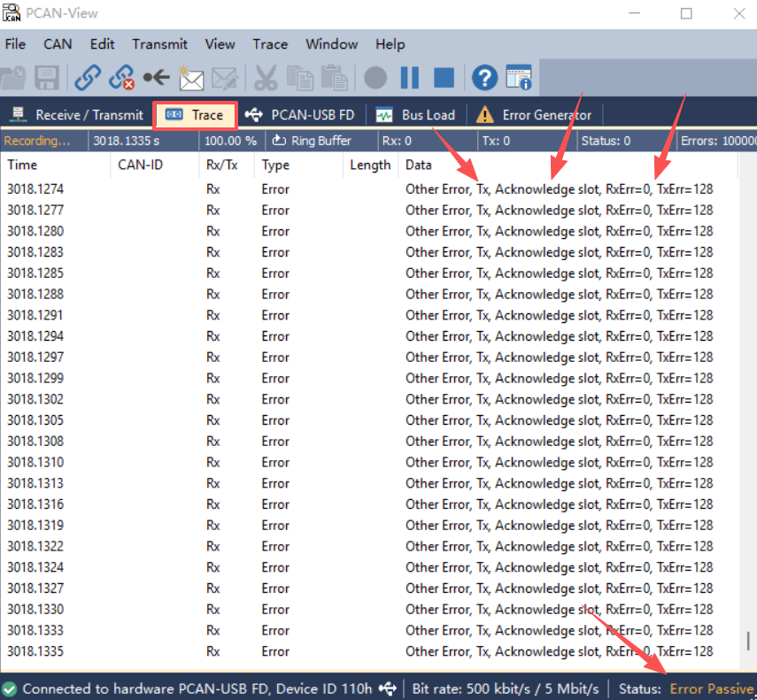Screen dimensions: 757x700
Task: Create a new transmit message
Action: [x=190, y=78]
